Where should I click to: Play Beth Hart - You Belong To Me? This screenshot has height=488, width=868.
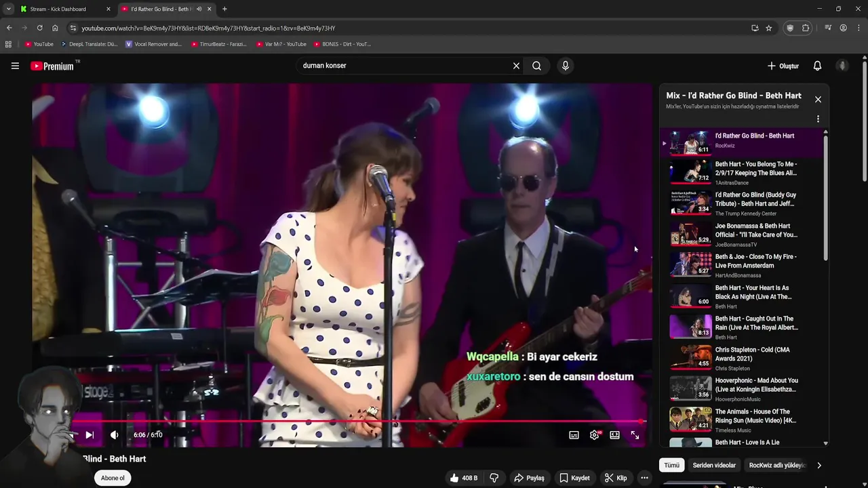(x=741, y=173)
